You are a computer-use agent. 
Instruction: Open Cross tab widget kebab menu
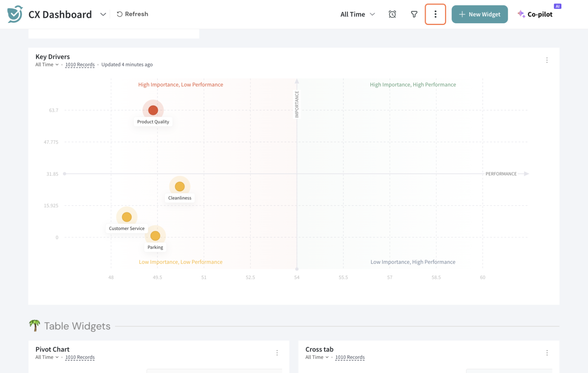[547, 353]
